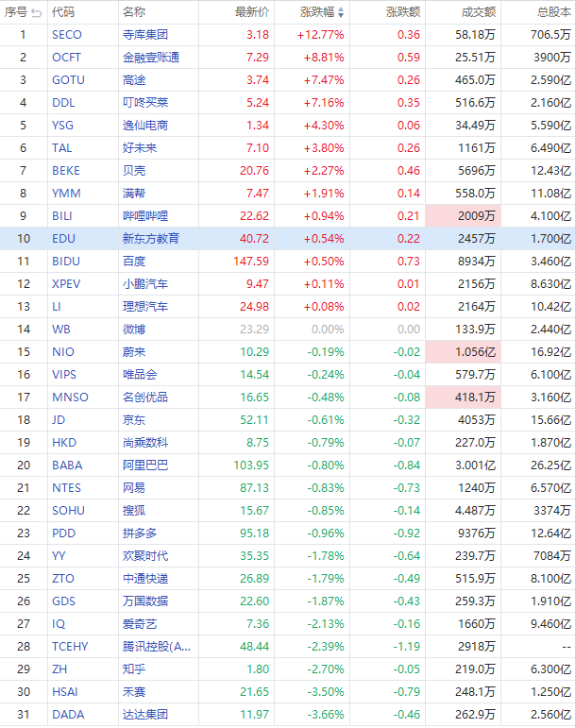Open stock code HSAI
The image size is (575, 728).
65,692
